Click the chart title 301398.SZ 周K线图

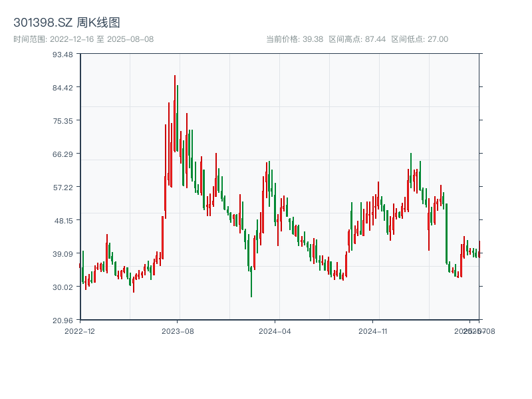66,23
